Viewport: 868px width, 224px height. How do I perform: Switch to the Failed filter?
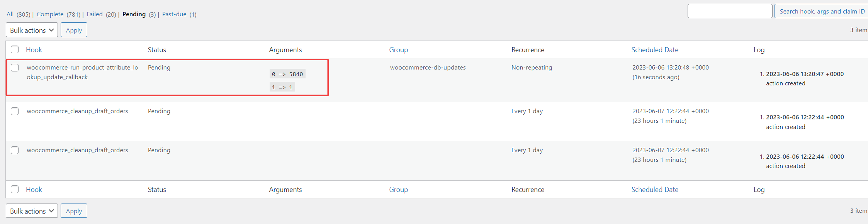tap(95, 14)
